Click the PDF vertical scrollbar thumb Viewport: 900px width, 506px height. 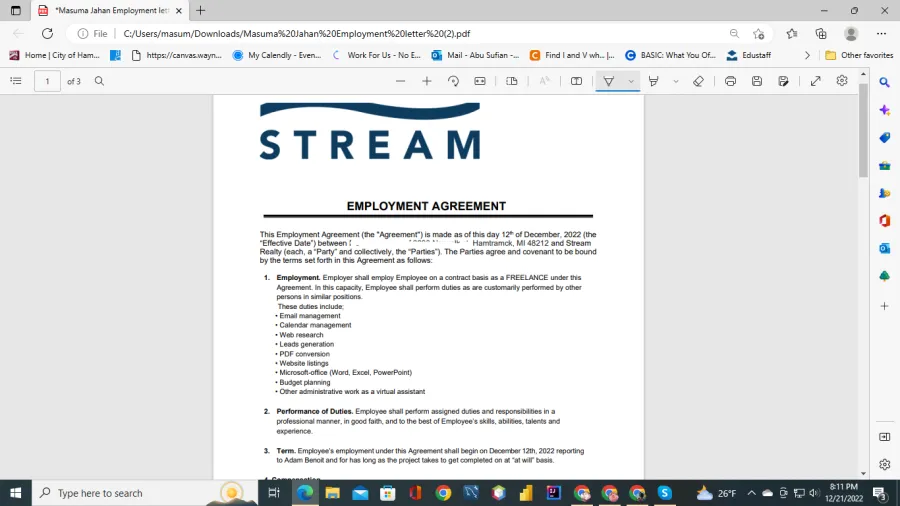tap(863, 131)
